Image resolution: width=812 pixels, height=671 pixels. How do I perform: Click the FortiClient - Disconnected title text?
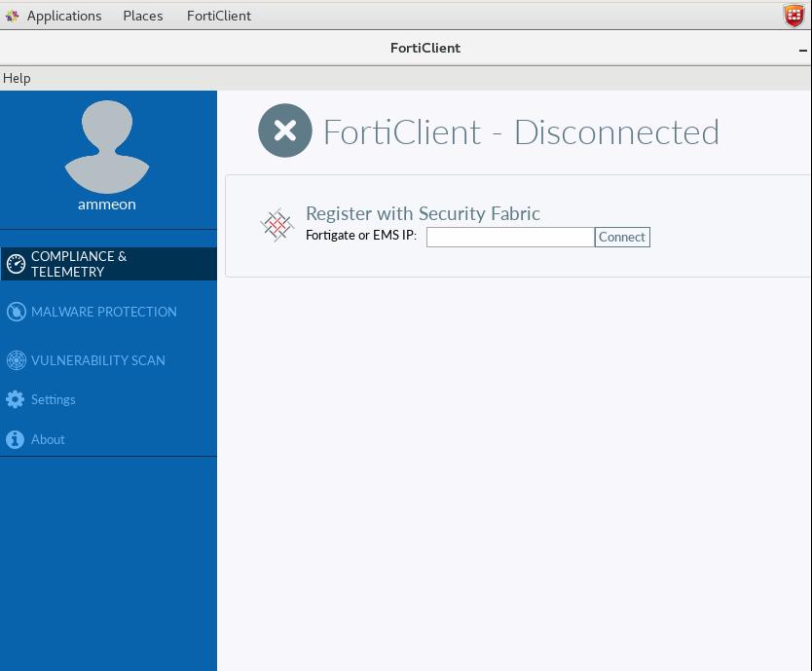(521, 132)
